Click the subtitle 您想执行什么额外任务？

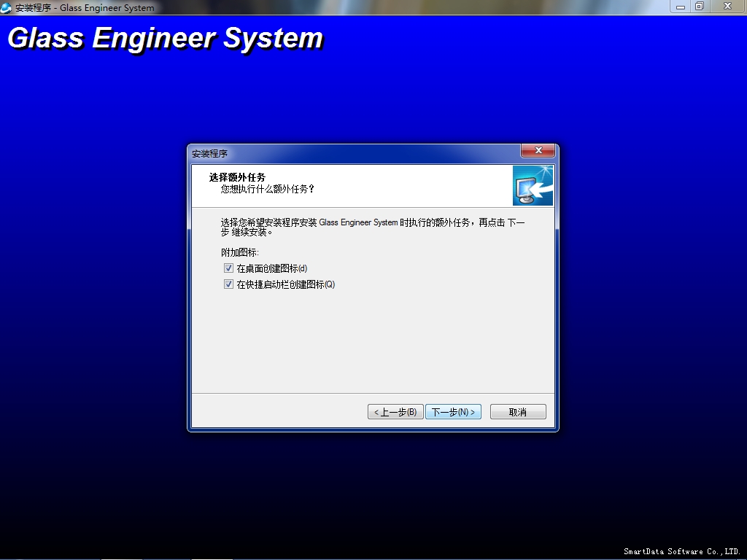(x=268, y=189)
